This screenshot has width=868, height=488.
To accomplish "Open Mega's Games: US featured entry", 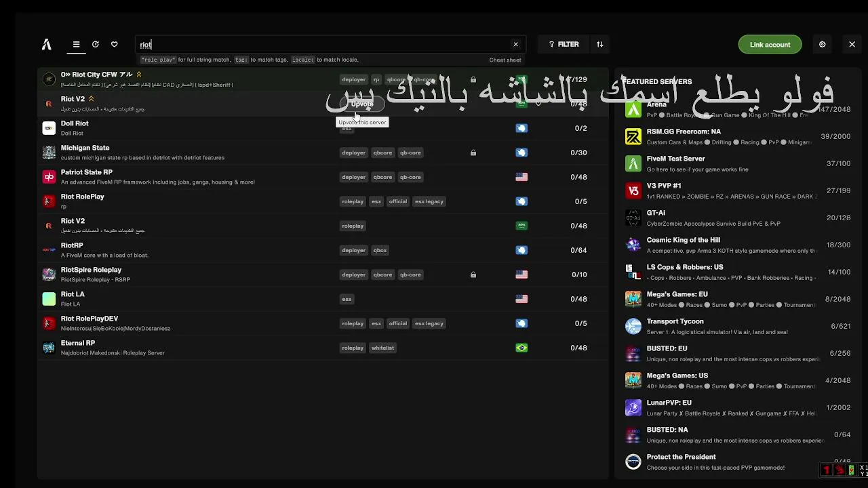I will (x=737, y=381).
